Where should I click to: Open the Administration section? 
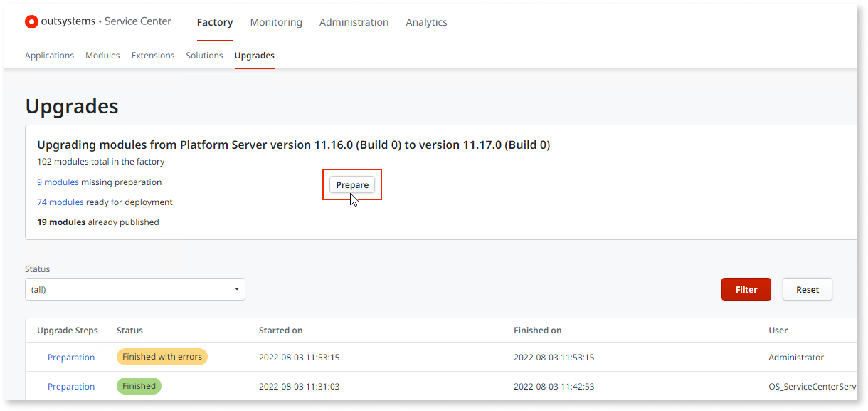tap(354, 22)
